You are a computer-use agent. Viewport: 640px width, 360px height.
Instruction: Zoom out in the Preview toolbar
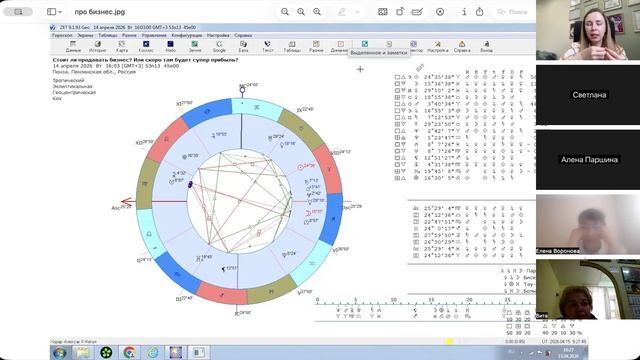pyautogui.click(x=285, y=12)
